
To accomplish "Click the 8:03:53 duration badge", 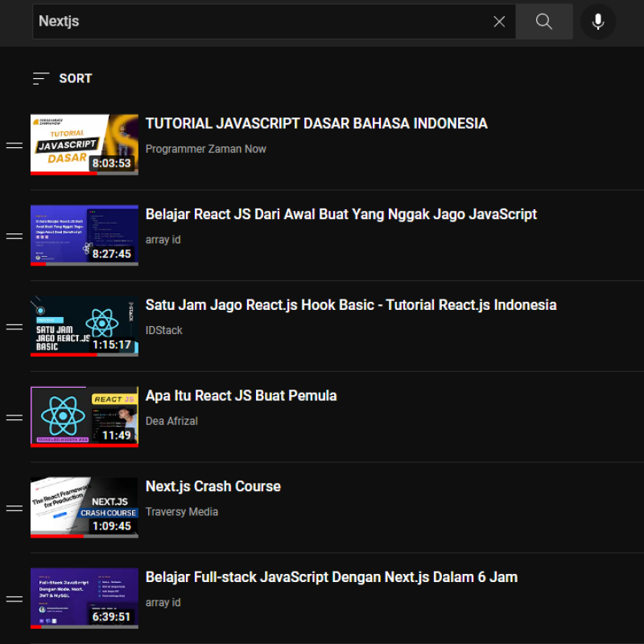I will click(112, 163).
